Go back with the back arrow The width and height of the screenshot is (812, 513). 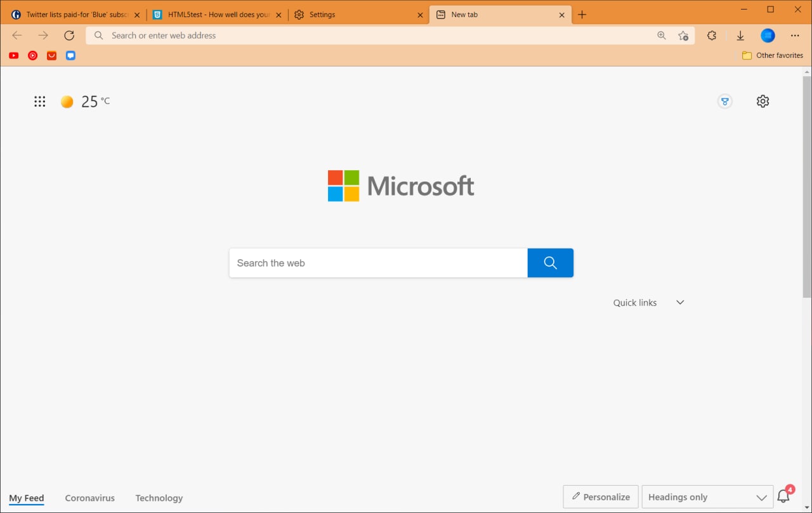click(17, 36)
